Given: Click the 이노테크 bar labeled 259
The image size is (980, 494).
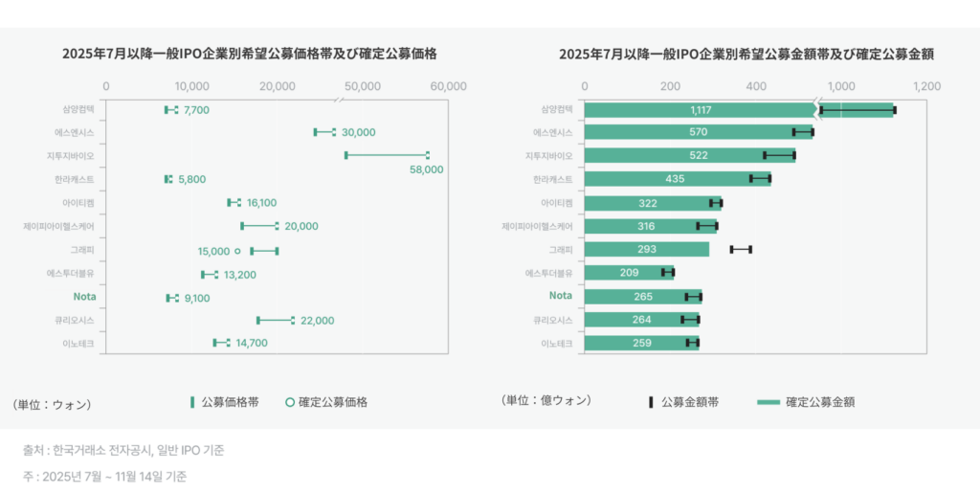Looking at the screenshot, I should pyautogui.click(x=641, y=343).
